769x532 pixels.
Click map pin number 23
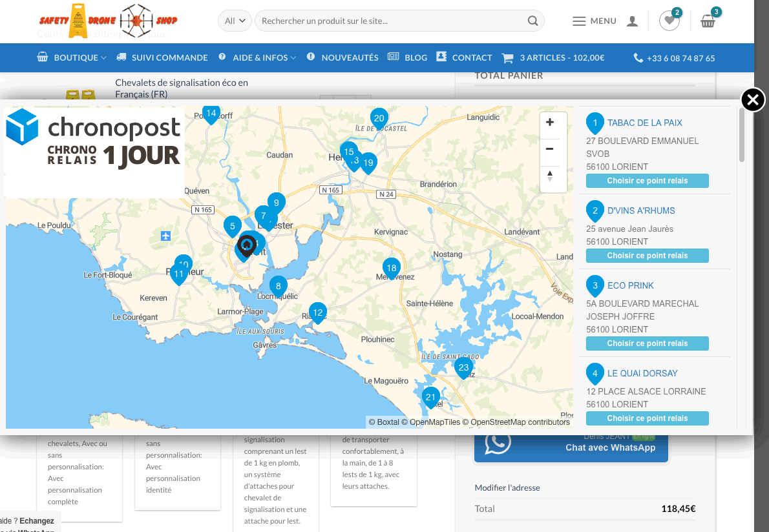tap(463, 369)
